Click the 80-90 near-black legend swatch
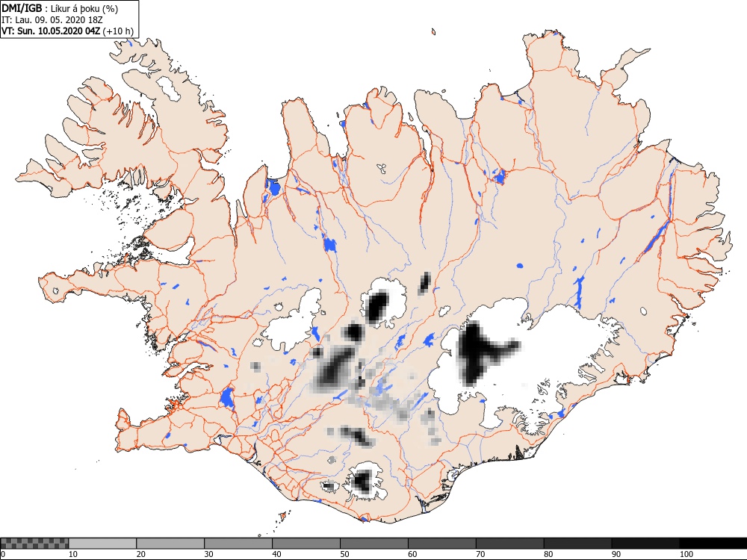 [577, 544]
